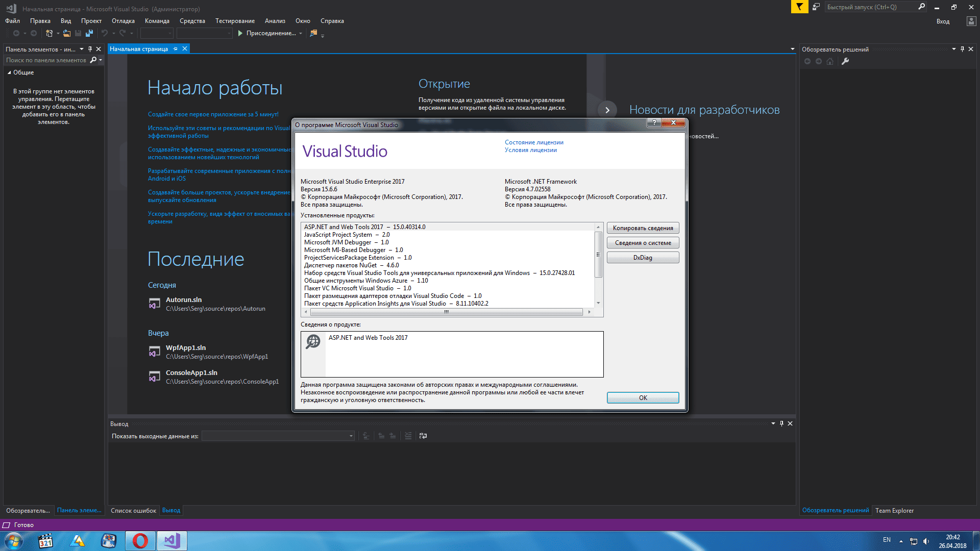
Task: Open toolbar overflow options arrow
Action: [323, 35]
